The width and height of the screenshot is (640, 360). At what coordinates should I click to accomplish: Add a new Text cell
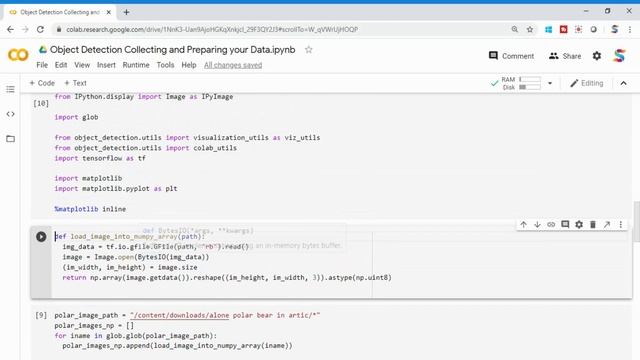[76, 83]
